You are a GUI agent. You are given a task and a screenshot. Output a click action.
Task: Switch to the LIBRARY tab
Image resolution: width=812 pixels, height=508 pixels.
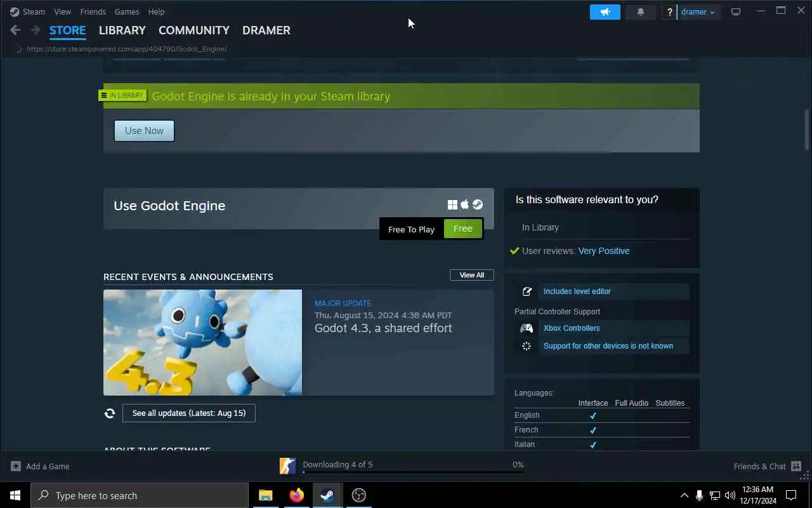point(122,30)
